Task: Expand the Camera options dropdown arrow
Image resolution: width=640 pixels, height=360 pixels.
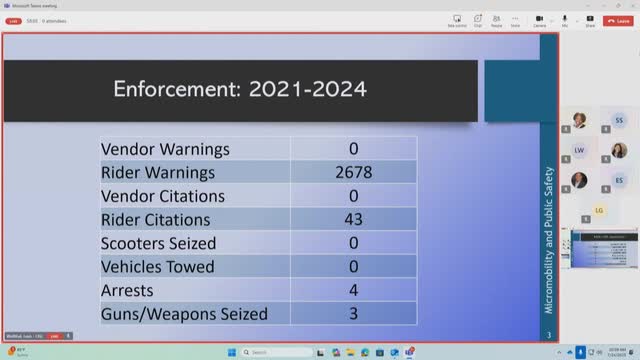Action: tap(552, 21)
